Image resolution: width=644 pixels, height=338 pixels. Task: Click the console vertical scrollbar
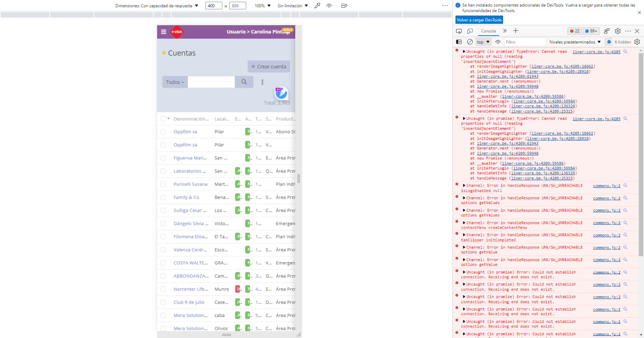(x=641, y=154)
